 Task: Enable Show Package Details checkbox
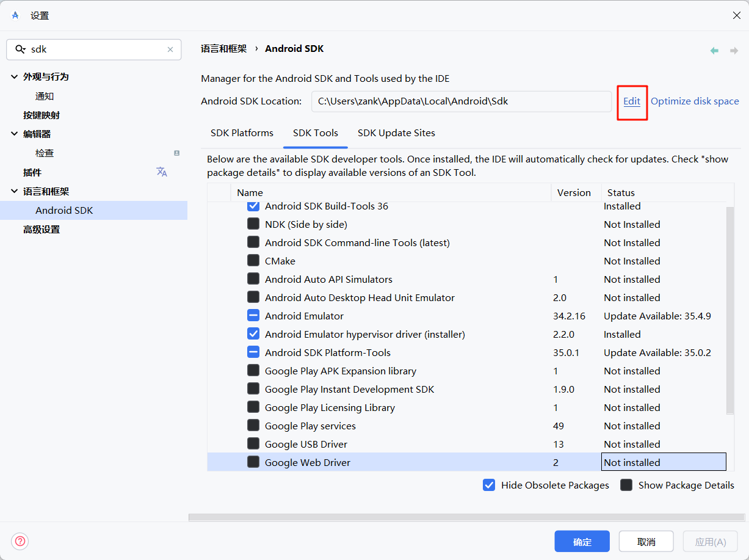pyautogui.click(x=626, y=485)
